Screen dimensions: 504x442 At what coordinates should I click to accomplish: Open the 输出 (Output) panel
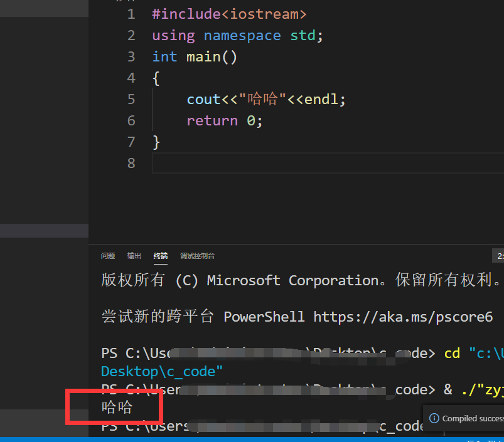pyautogui.click(x=133, y=256)
